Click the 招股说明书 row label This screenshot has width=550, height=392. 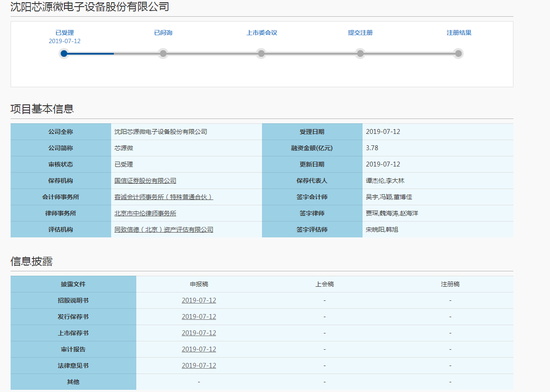click(73, 300)
